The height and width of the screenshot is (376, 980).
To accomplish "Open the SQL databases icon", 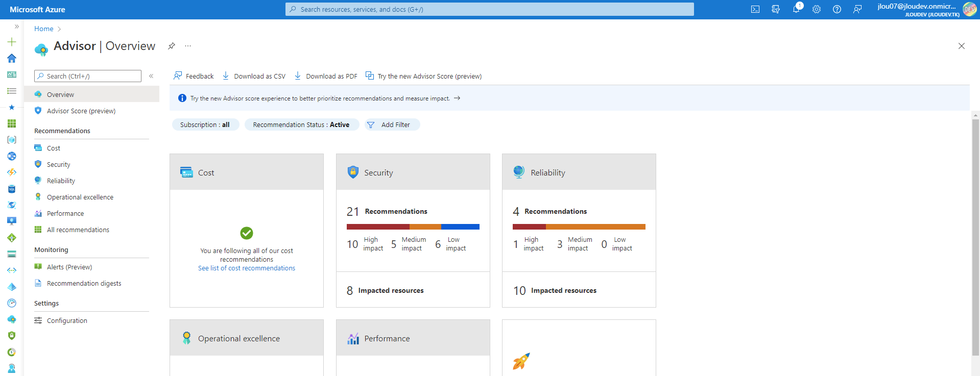I will (x=12, y=189).
